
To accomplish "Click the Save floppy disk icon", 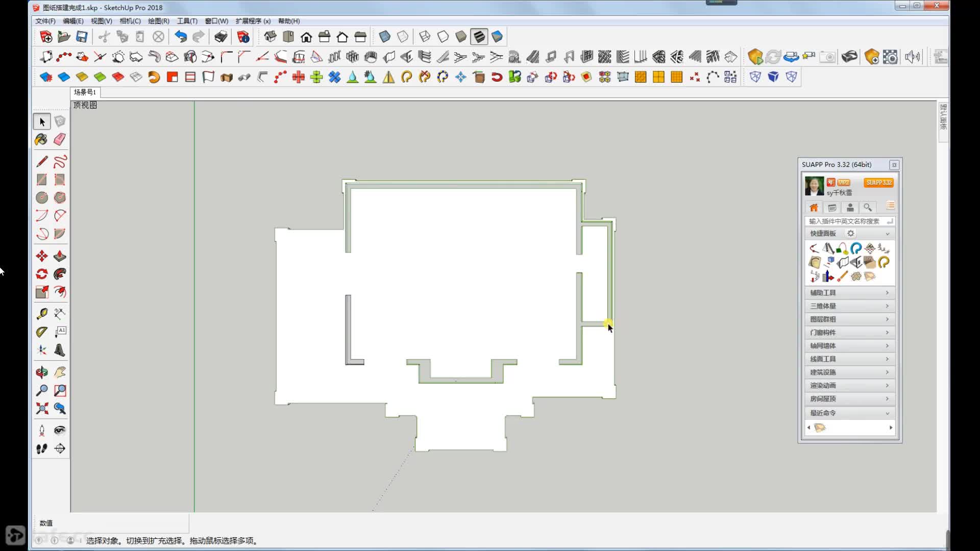I will pos(82,37).
